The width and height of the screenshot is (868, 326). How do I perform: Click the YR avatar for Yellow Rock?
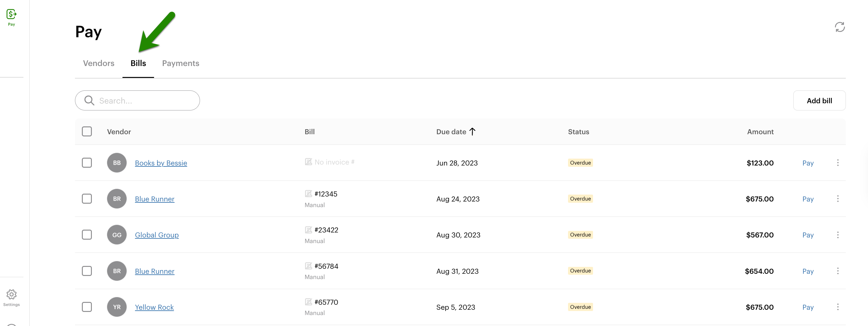coord(117,307)
